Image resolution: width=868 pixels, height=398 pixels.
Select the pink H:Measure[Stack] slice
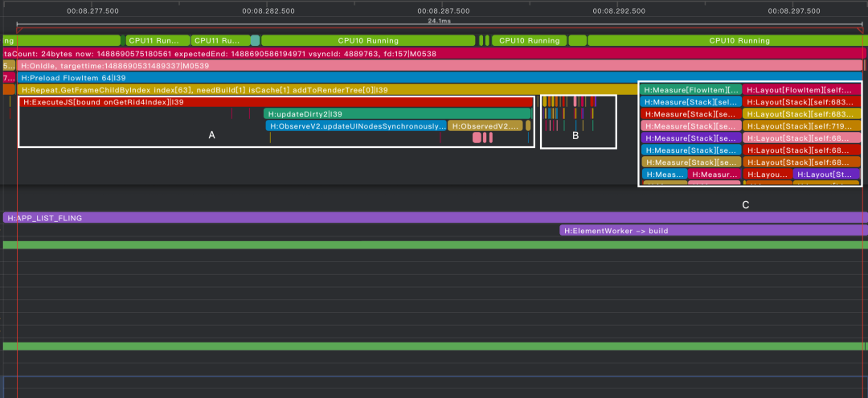click(x=691, y=126)
